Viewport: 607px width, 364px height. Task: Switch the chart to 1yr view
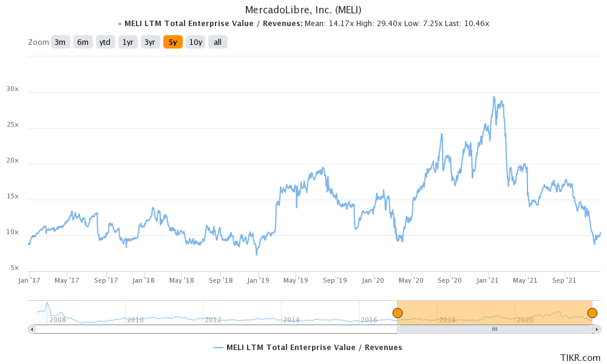pyautogui.click(x=127, y=42)
